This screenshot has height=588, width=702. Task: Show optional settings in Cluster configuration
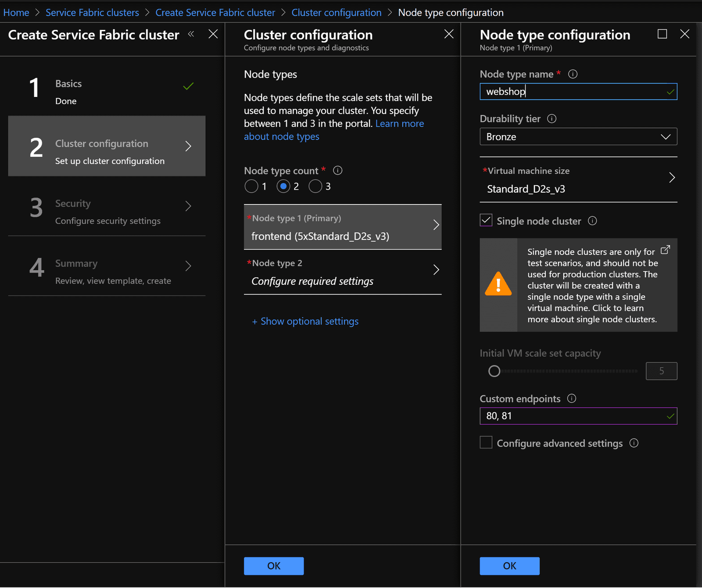(305, 321)
